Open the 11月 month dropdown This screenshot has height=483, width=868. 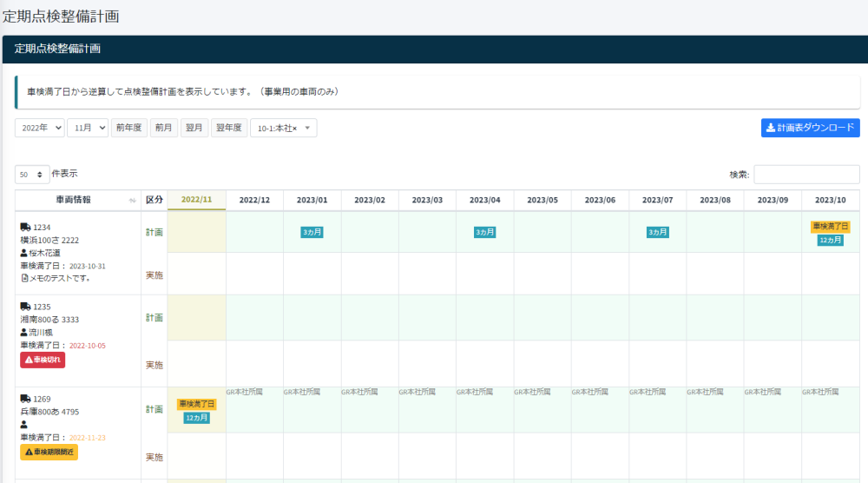88,128
